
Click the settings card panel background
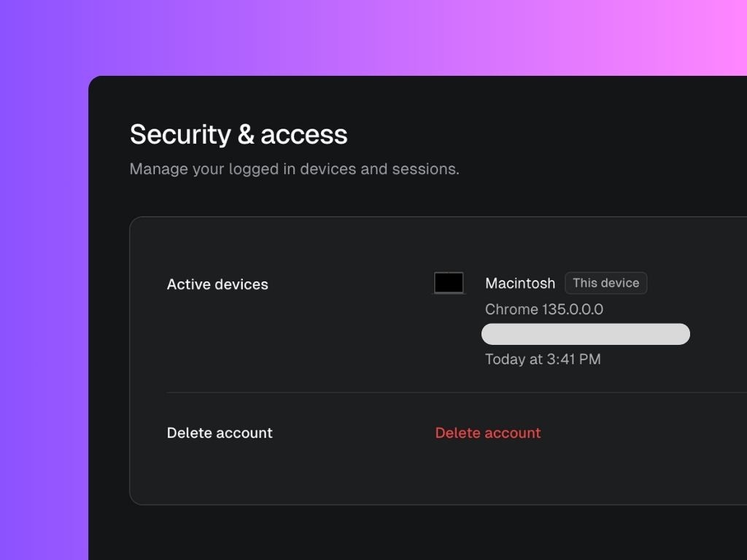(x=328, y=474)
